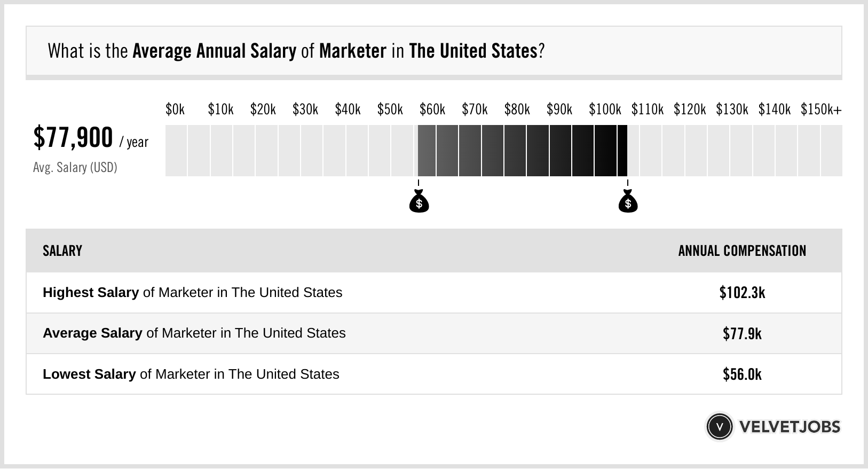Select the Average Salary of Marketer row
Viewport: 868px width, 469px height.
pyautogui.click(x=194, y=333)
